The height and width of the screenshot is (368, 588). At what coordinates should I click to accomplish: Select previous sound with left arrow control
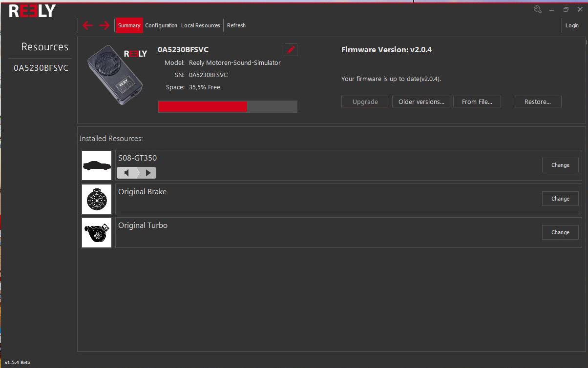126,172
